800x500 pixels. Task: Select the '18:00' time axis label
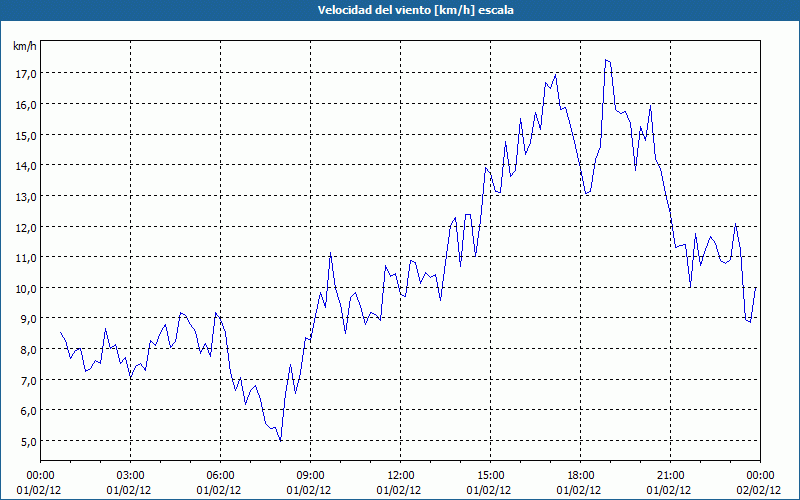point(581,476)
